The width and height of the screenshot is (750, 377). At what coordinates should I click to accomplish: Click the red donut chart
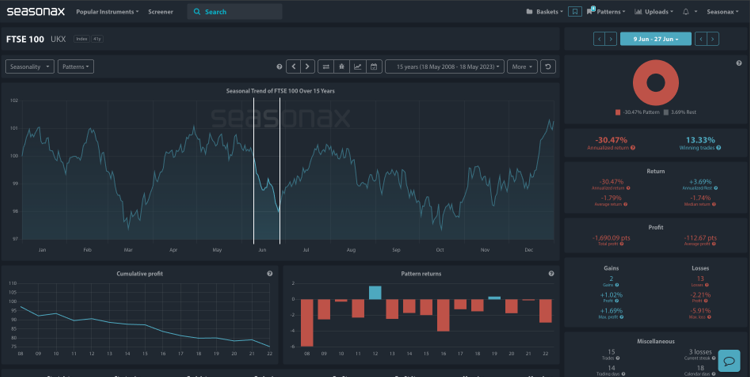tap(655, 83)
